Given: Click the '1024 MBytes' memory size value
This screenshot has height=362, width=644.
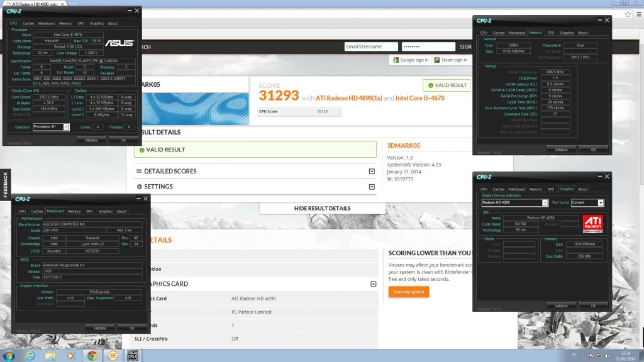Looking at the screenshot, I should (x=584, y=244).
